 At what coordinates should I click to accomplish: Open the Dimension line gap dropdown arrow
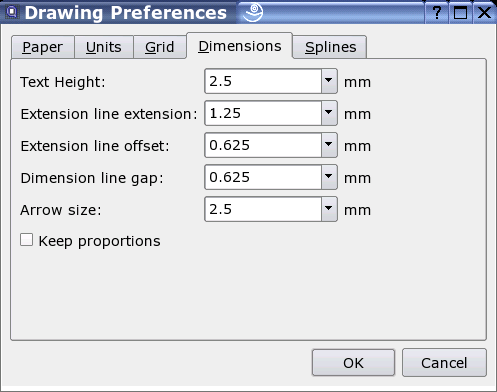329,177
